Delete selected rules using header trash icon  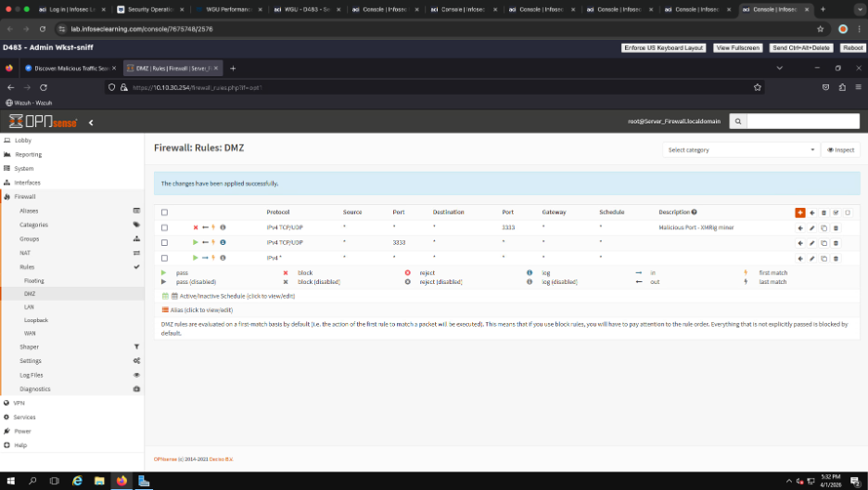[x=823, y=213]
